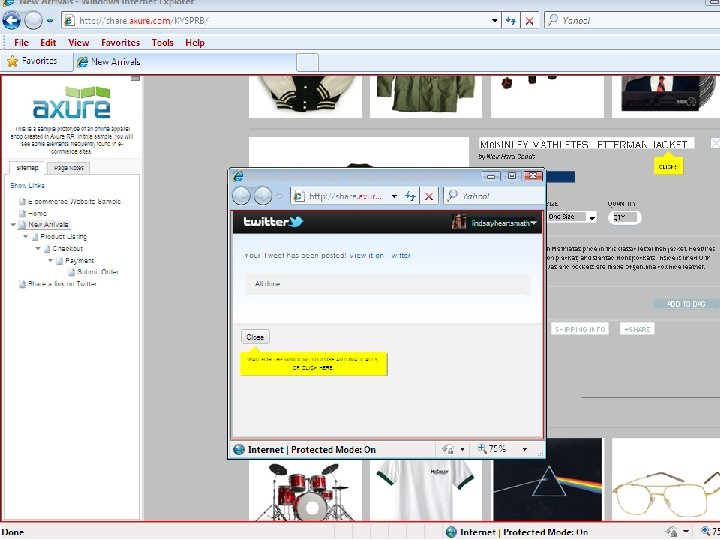Open the File menu
720x540 pixels.
coord(21,43)
